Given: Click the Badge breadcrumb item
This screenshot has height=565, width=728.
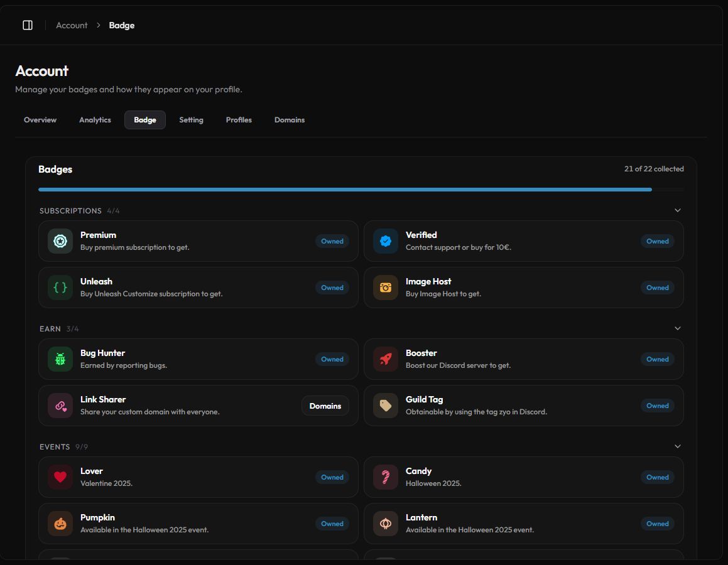Looking at the screenshot, I should [x=122, y=25].
